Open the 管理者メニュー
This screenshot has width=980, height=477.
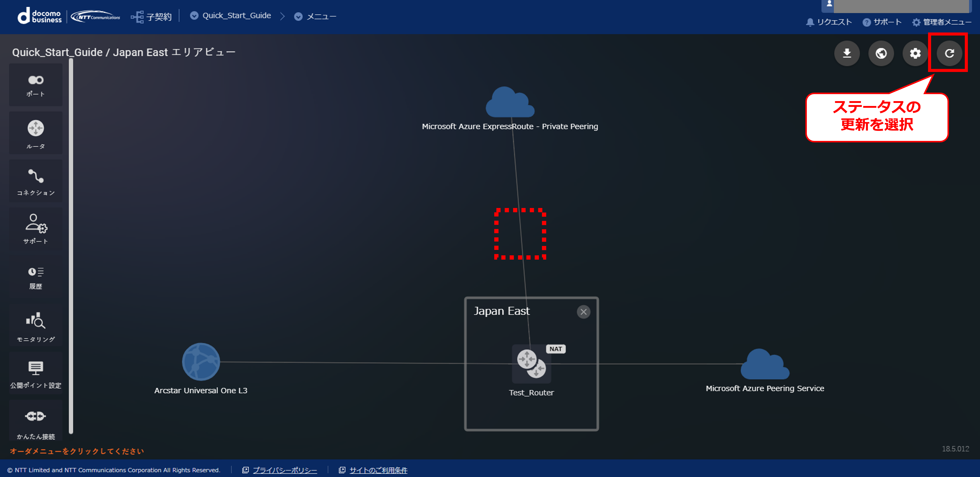tap(942, 22)
